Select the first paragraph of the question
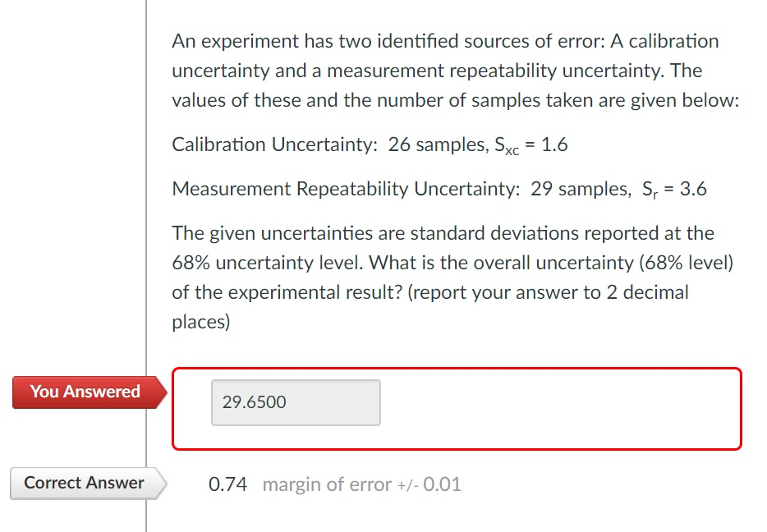This screenshot has height=532, width=767. [452, 71]
